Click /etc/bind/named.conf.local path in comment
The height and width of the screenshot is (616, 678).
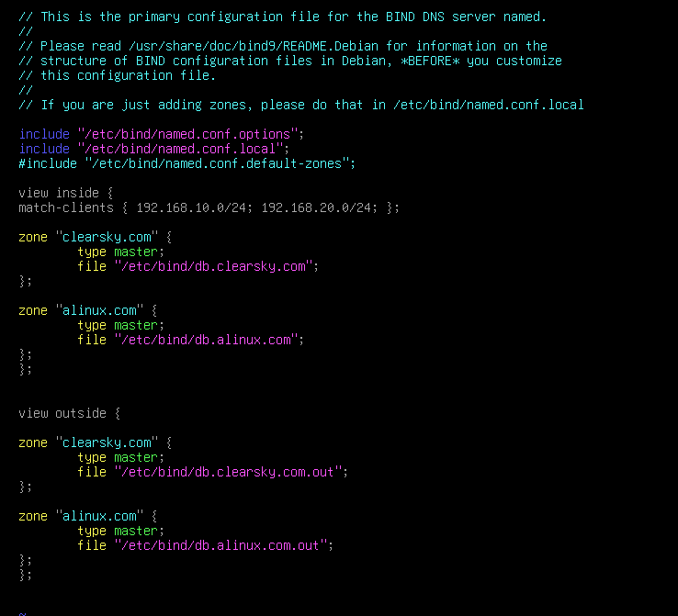pyautogui.click(x=488, y=105)
